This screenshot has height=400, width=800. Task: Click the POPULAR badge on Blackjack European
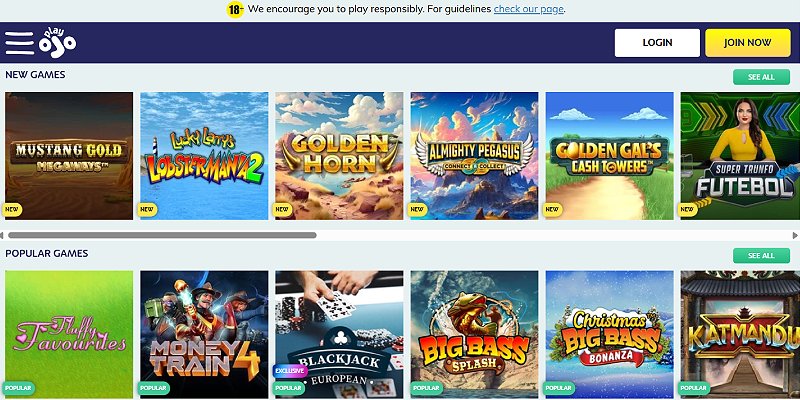pos(289,388)
